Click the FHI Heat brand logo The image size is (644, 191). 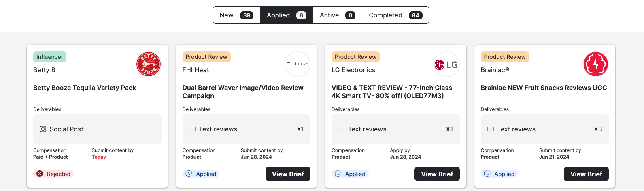(298, 64)
